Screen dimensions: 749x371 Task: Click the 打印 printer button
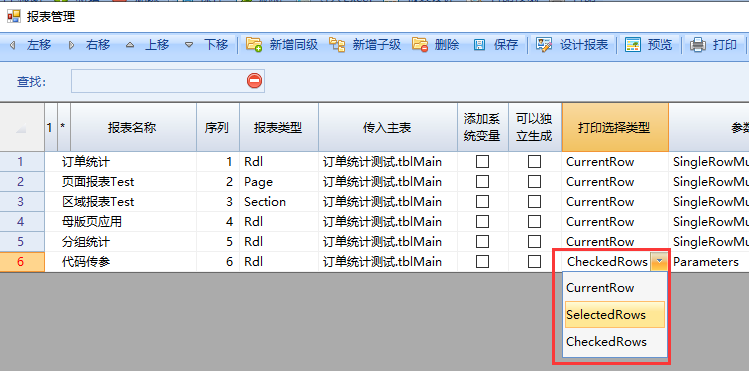[714, 45]
